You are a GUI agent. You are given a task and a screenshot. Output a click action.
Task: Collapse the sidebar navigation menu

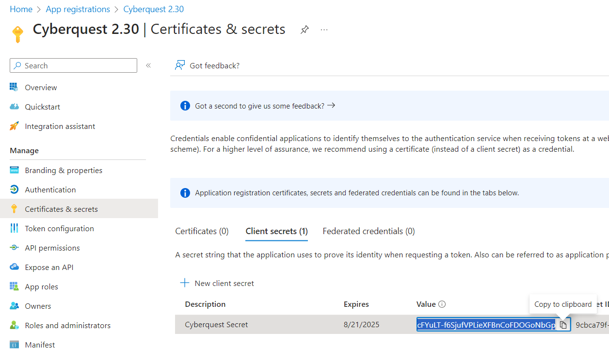click(148, 65)
